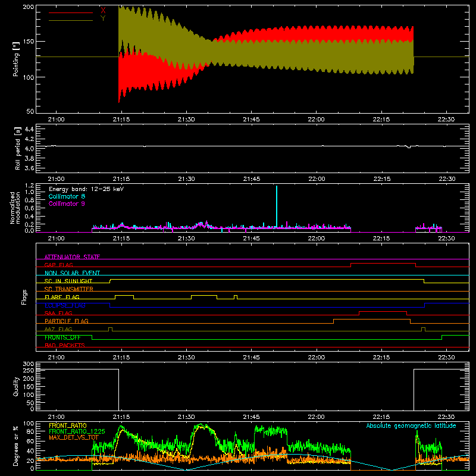Click the "150" tick on Pointing axis
This screenshot has width=476, height=476.
coord(29,42)
